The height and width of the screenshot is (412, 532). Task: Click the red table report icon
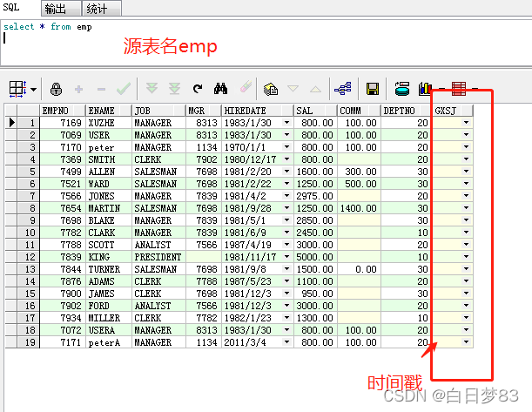click(459, 89)
